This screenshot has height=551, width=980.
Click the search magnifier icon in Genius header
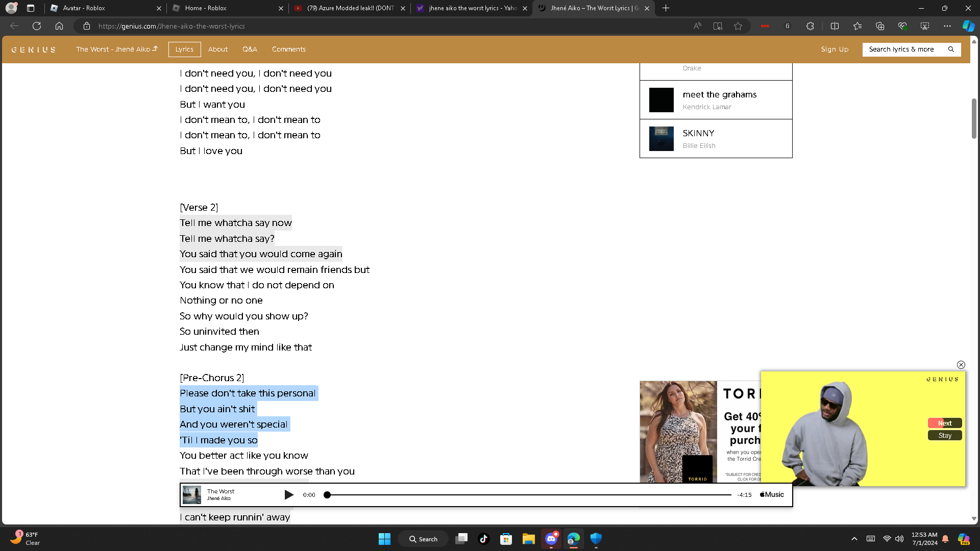pos(951,49)
